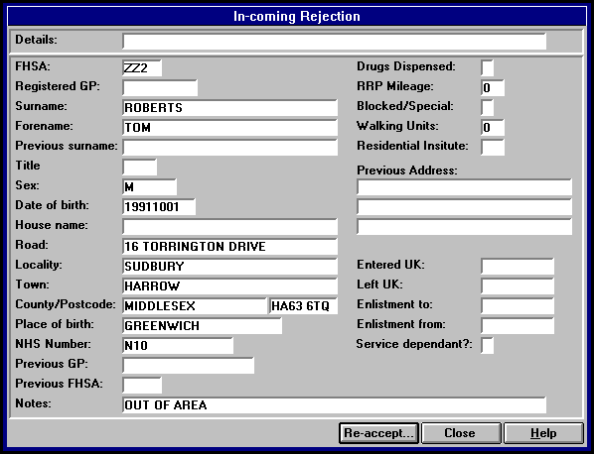Click the RRP Mileage field
This screenshot has height=454, width=594.
[492, 88]
